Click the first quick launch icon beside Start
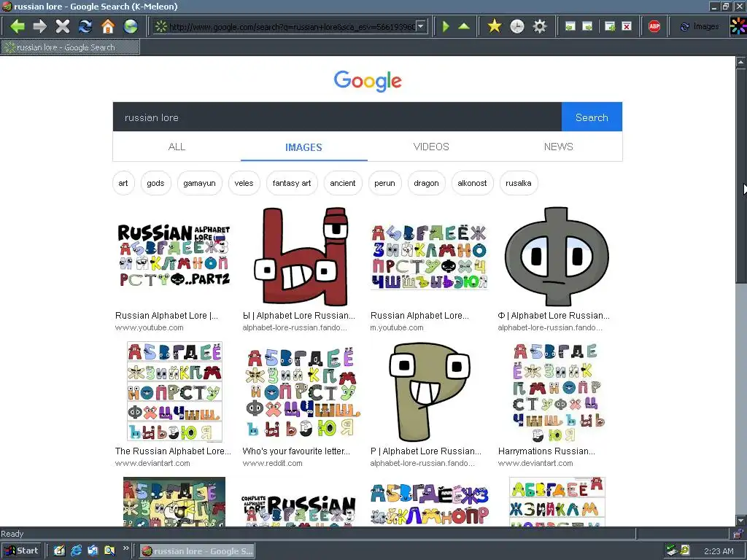747x560 pixels. click(59, 551)
